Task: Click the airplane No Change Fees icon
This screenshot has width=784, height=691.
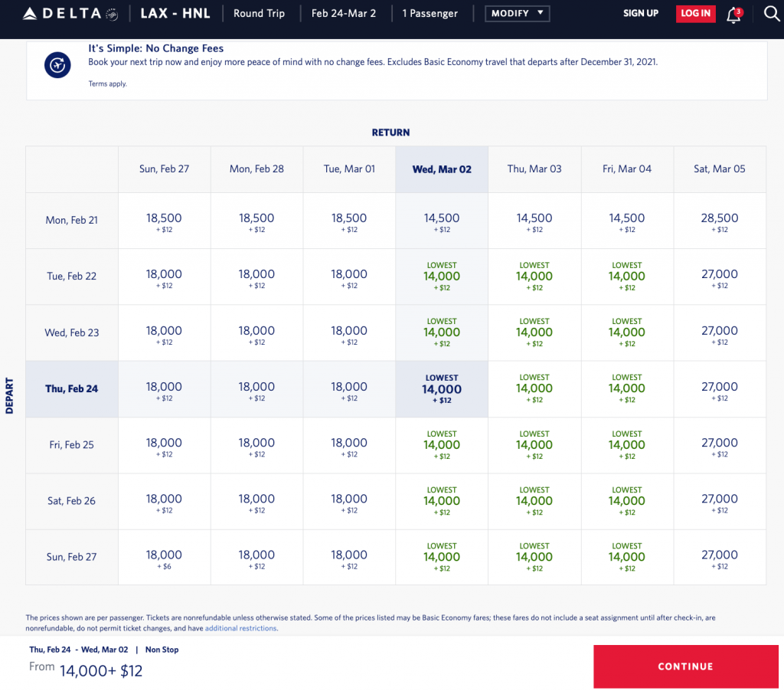Action: tap(57, 66)
